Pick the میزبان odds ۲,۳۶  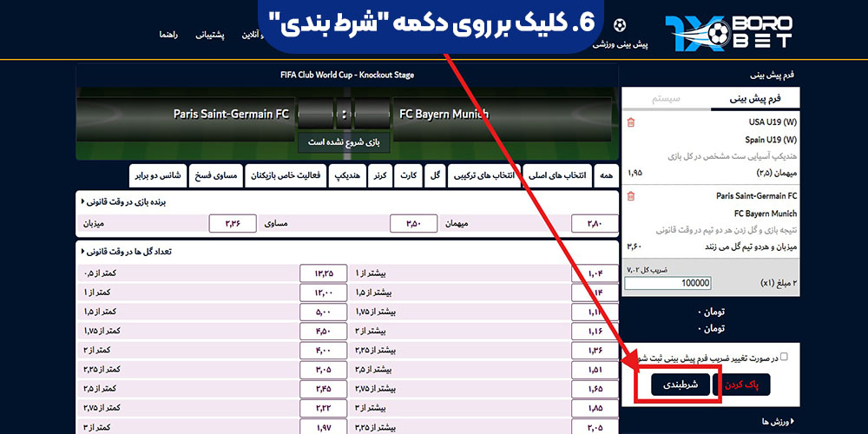coord(233,224)
